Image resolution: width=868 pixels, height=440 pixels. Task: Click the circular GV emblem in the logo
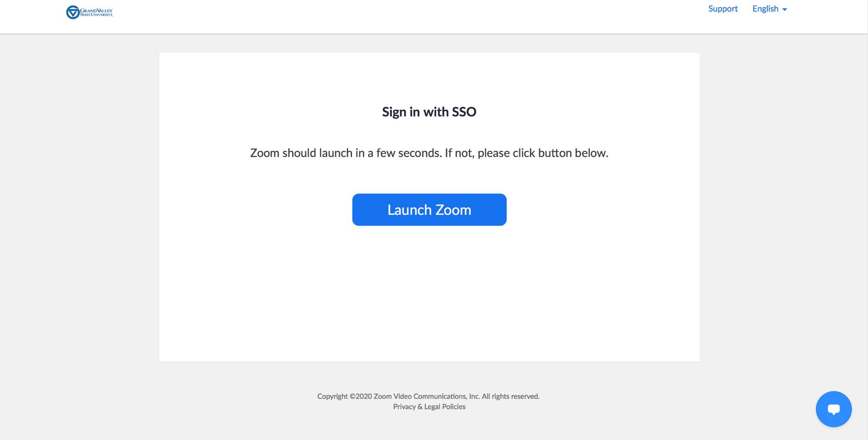[x=72, y=12]
